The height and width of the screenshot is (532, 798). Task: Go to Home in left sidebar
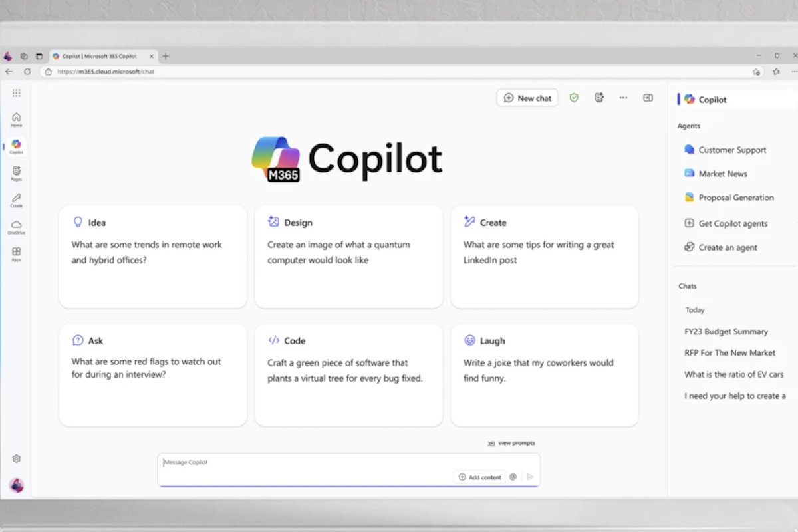17,120
